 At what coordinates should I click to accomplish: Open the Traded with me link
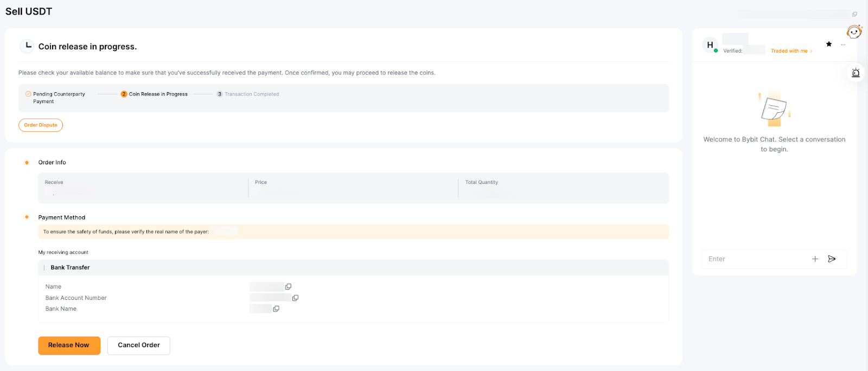[x=789, y=51]
